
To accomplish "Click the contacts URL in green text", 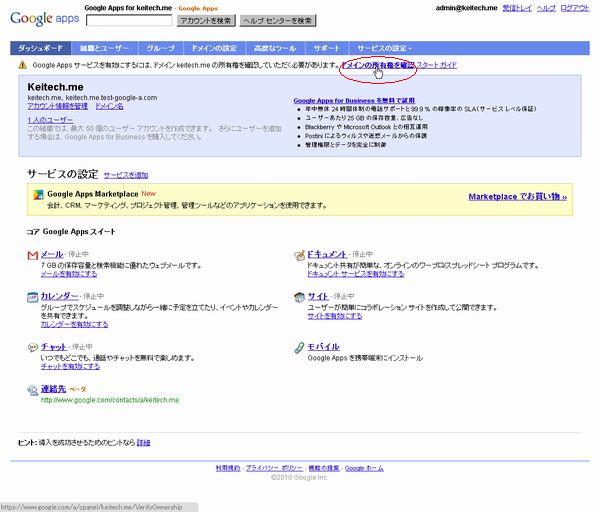I will 110,400.
